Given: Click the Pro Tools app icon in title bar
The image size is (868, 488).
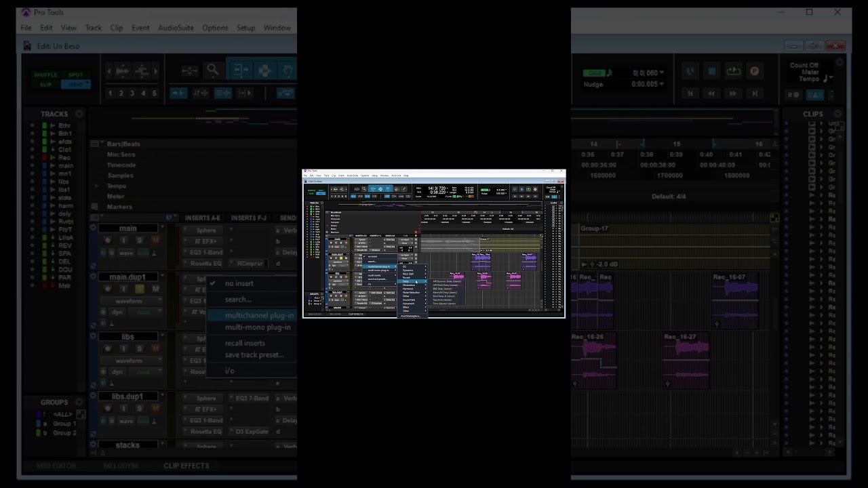Looking at the screenshot, I should point(305,171).
